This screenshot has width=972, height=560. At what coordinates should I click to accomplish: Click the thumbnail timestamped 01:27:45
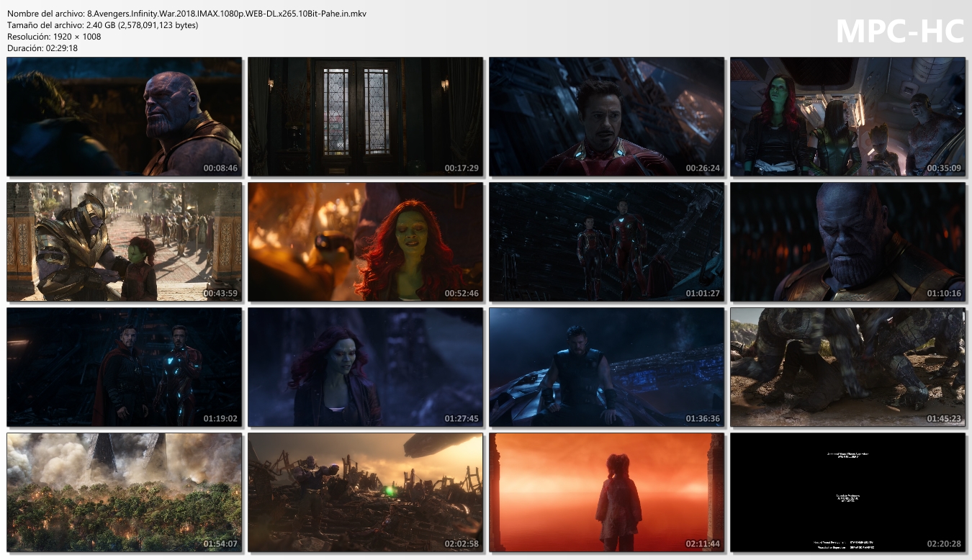pos(365,367)
